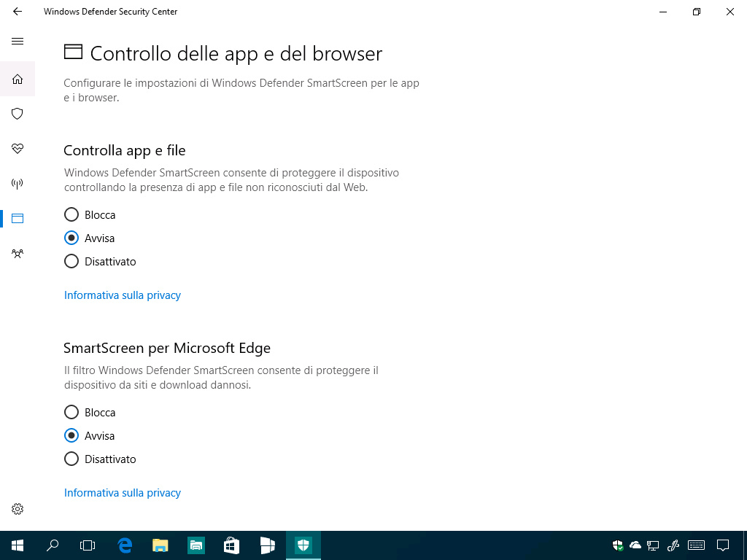Open touch keyboard tray icon

pyautogui.click(x=697, y=545)
